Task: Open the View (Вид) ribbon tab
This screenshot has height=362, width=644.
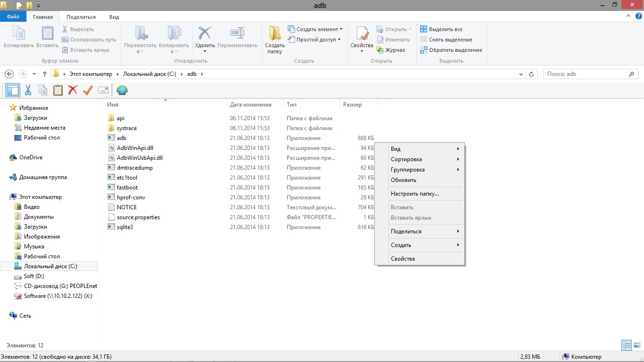Action: coord(114,17)
